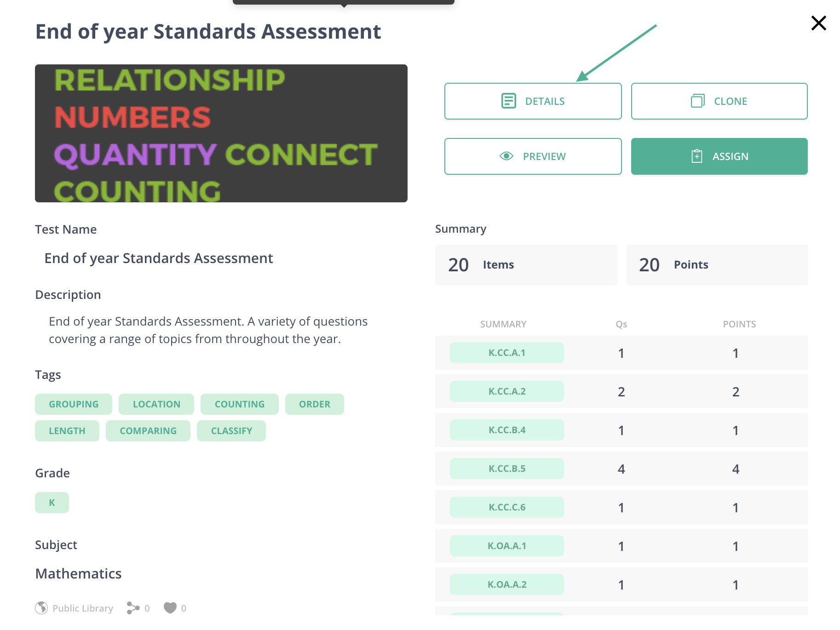This screenshot has width=840, height=630.
Task: Click the CLASSIFY tag
Action: tap(231, 431)
